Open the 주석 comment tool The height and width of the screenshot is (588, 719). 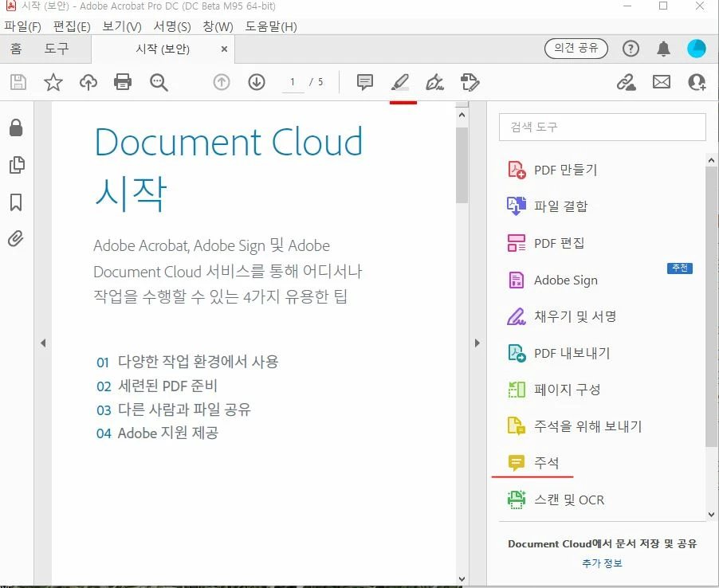(533, 463)
